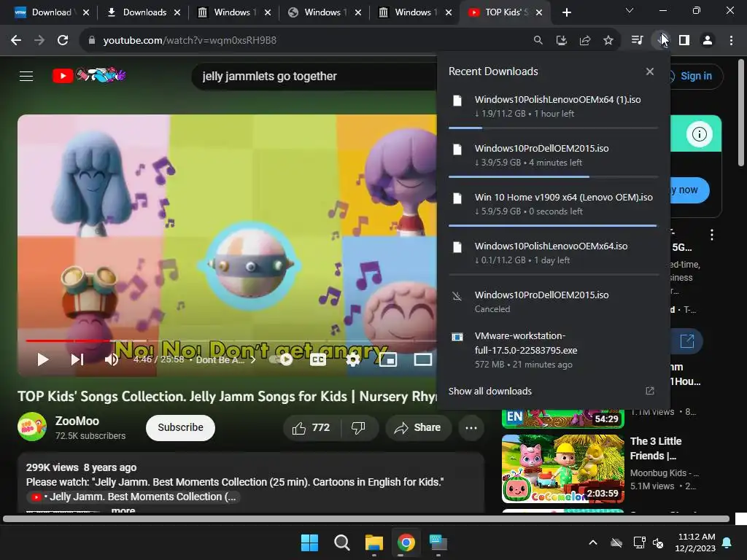Switch to theater mode

422,359
